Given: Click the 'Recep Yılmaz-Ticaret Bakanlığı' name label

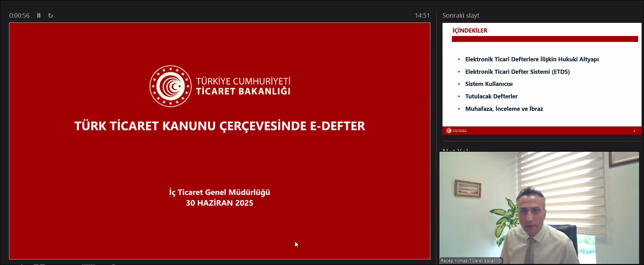Looking at the screenshot, I should pyautogui.click(x=471, y=260).
